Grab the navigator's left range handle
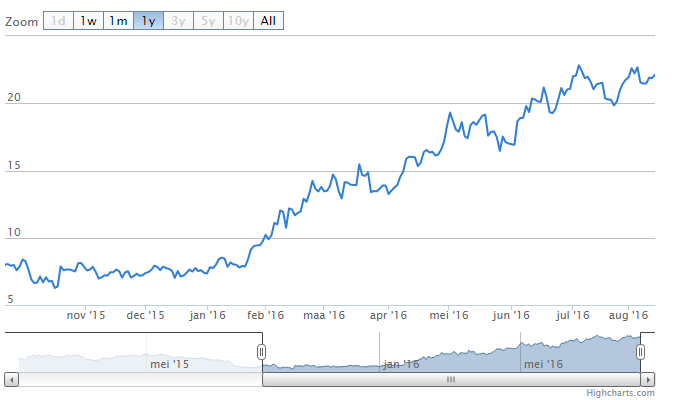Screen dimensions: 677x400 [262, 351]
